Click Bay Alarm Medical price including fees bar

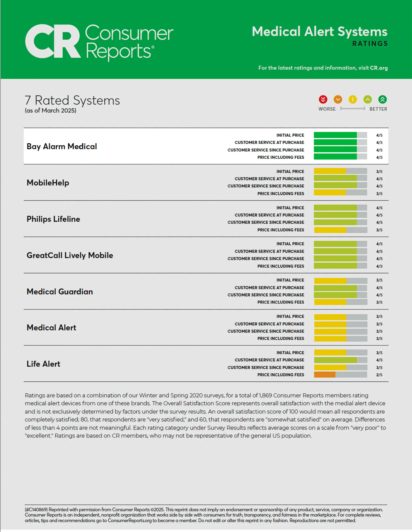340,157
